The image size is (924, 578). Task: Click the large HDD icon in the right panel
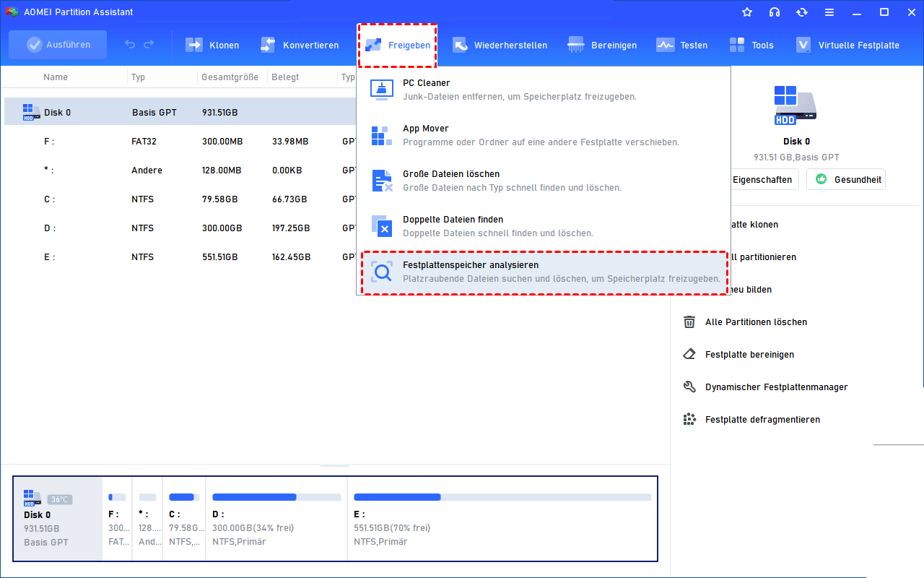tap(796, 105)
